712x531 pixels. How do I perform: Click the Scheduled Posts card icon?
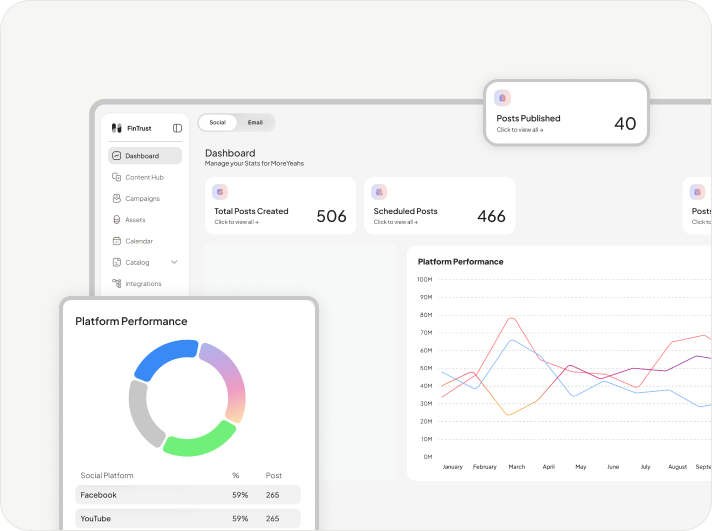point(379,192)
